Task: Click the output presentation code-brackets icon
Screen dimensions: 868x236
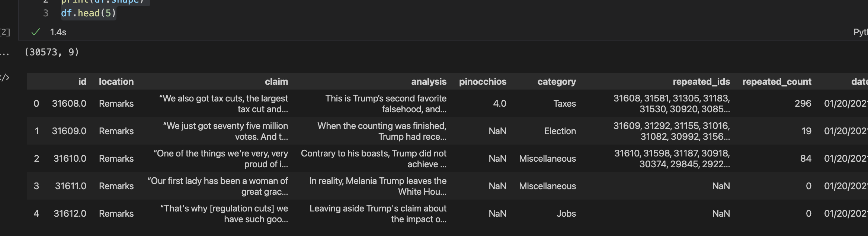Action: 4,78
